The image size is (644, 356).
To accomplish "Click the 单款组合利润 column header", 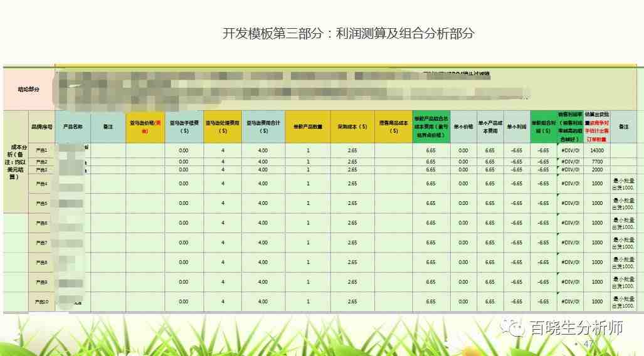I will coord(544,127).
